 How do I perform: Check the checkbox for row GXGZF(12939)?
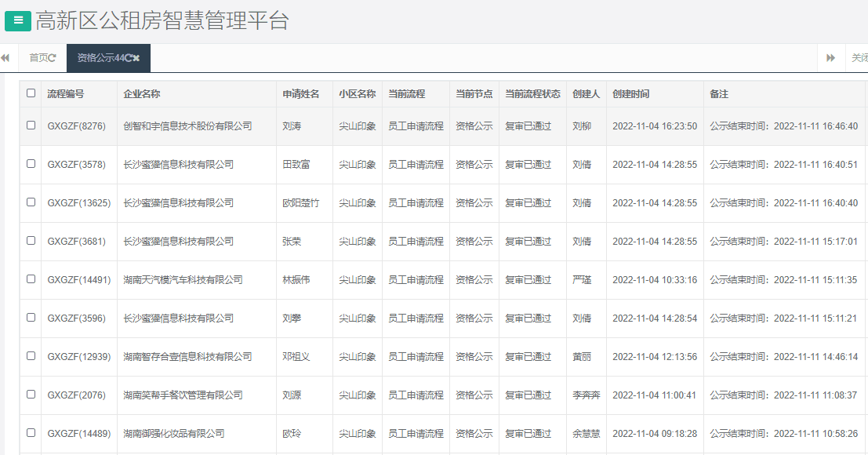point(30,356)
